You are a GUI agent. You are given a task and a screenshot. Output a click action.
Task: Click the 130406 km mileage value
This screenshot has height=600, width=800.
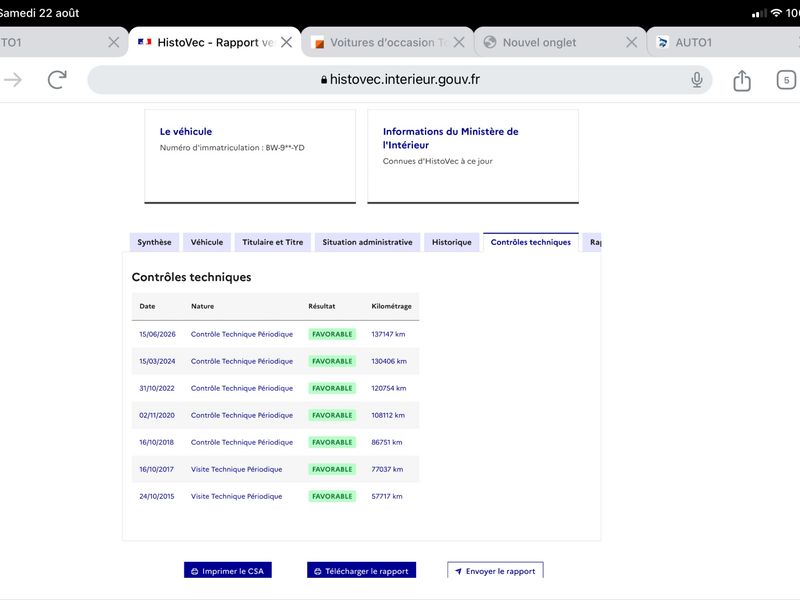[389, 361]
